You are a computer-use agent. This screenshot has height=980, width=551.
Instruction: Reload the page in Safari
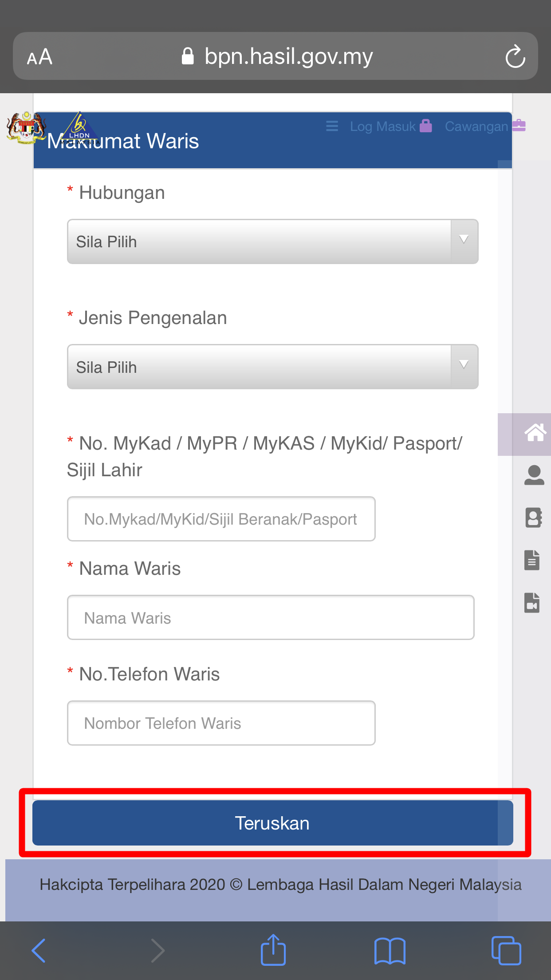point(515,56)
